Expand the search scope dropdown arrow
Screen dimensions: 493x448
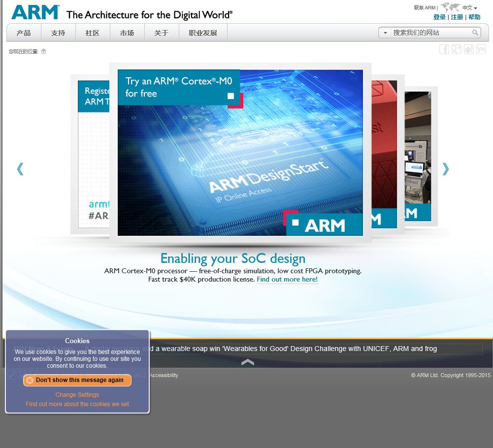pos(385,32)
